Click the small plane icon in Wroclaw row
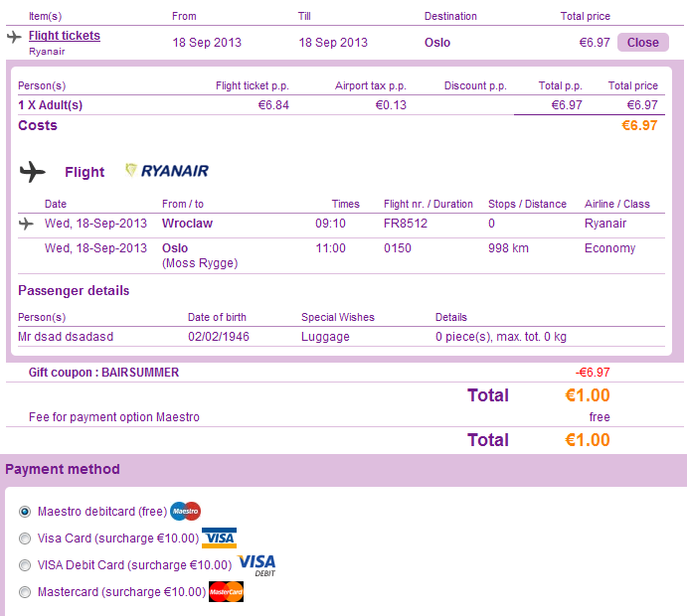Image resolution: width=687 pixels, height=616 pixels. [x=27, y=224]
